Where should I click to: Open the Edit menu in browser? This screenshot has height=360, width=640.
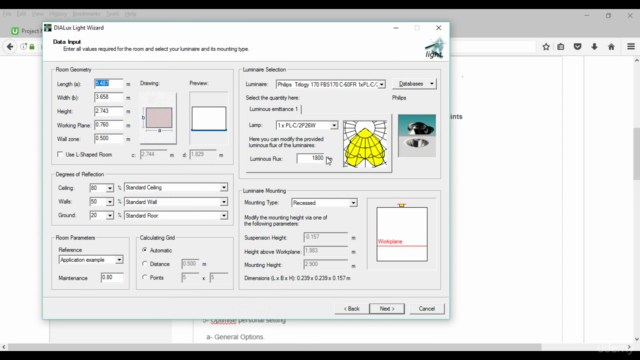pos(21,14)
